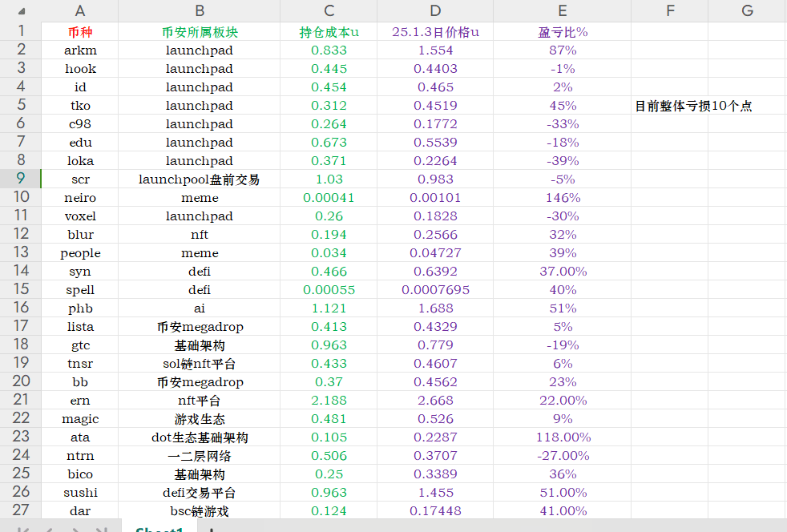787x532 pixels.
Task: Select neiro cost value 0.00041
Action: (329, 197)
